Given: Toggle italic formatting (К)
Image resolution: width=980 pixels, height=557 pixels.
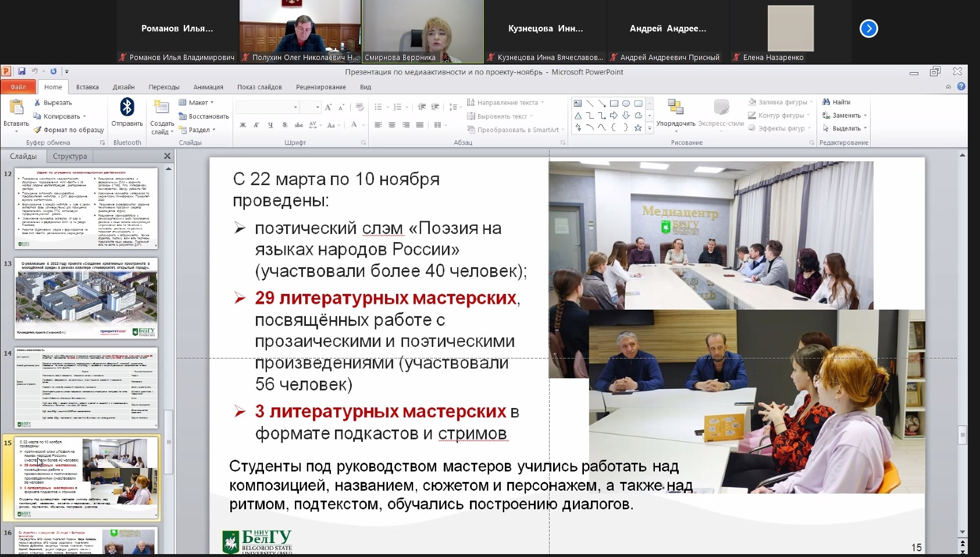Looking at the screenshot, I should 256,125.
